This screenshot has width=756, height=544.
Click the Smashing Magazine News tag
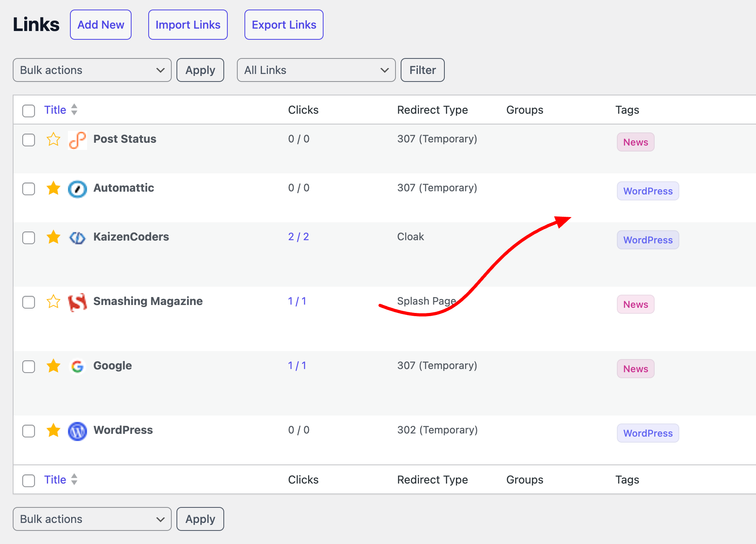(x=636, y=304)
